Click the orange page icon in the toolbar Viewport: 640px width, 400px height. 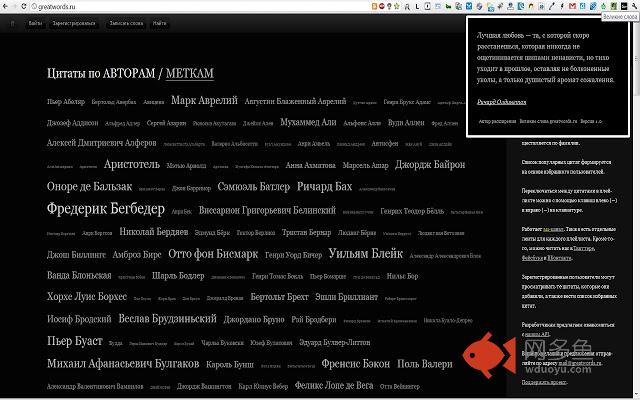tap(374, 6)
